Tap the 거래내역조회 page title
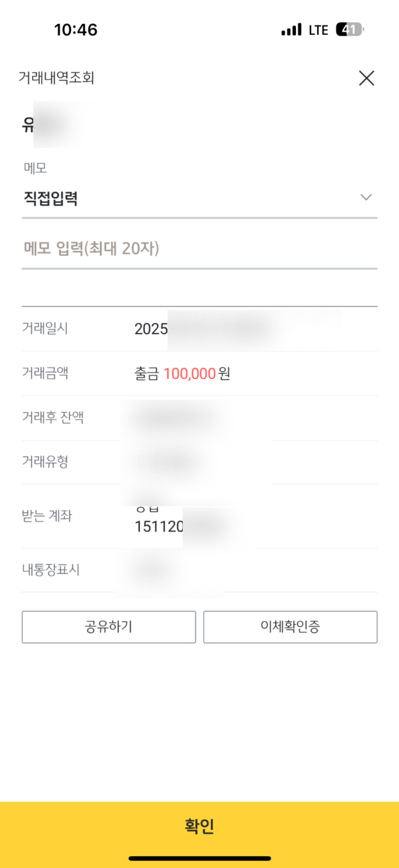Screen dimensions: 399x868 (x=56, y=77)
